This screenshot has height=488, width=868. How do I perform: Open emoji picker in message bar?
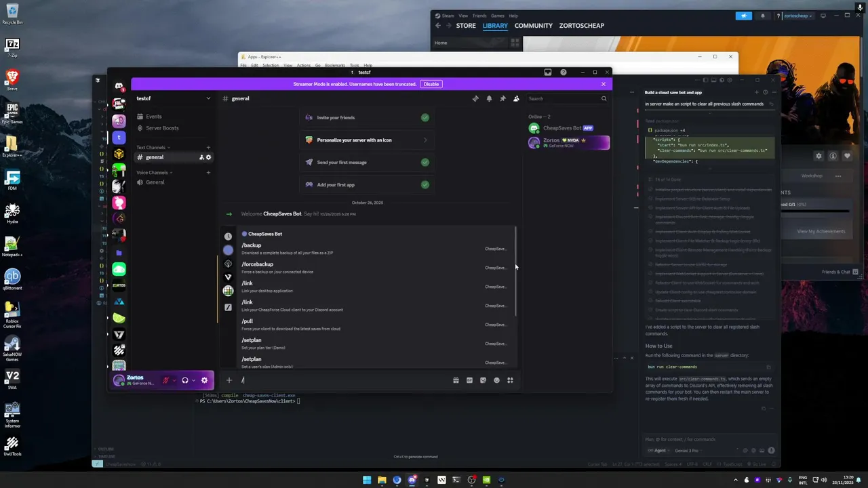click(x=496, y=380)
